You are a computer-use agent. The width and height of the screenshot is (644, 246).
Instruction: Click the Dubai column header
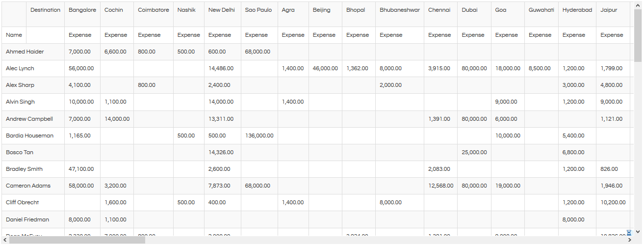(474, 14)
